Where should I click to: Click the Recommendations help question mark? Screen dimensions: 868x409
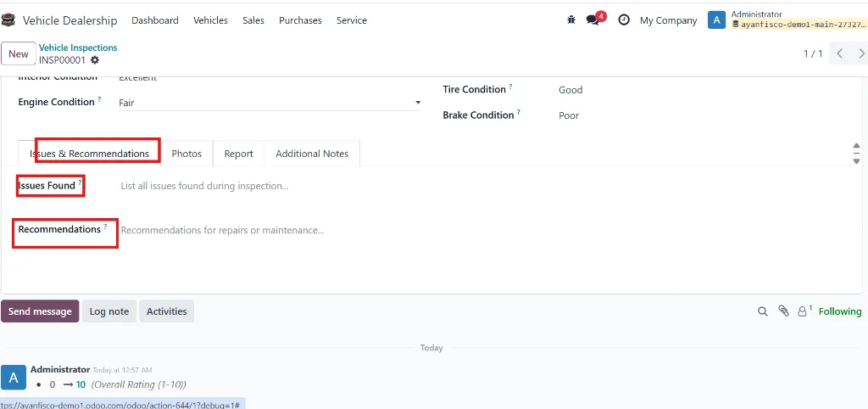105,226
